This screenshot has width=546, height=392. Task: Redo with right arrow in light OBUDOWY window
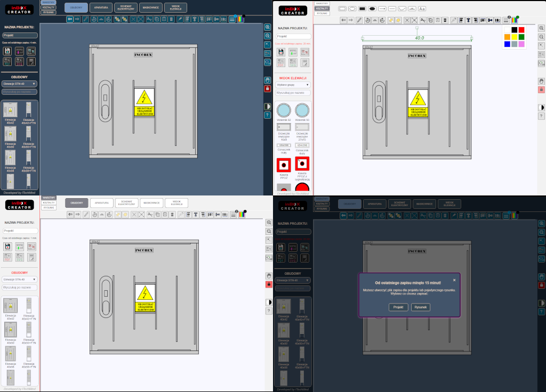(x=78, y=215)
